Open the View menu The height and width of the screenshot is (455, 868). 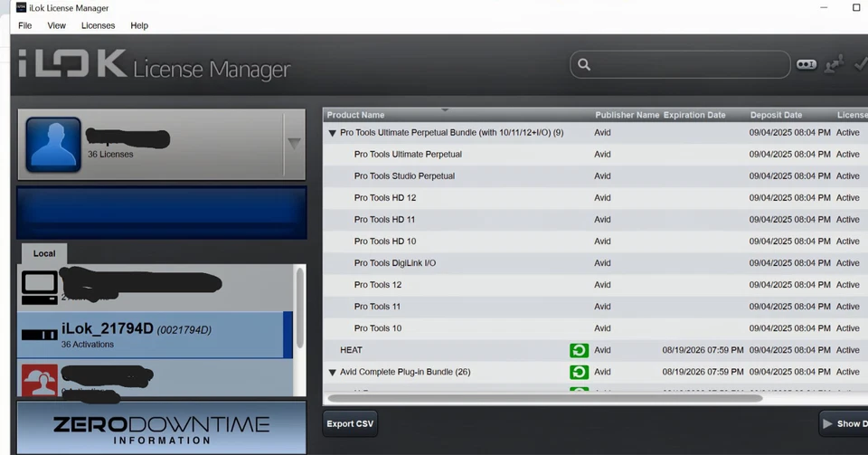coord(56,25)
